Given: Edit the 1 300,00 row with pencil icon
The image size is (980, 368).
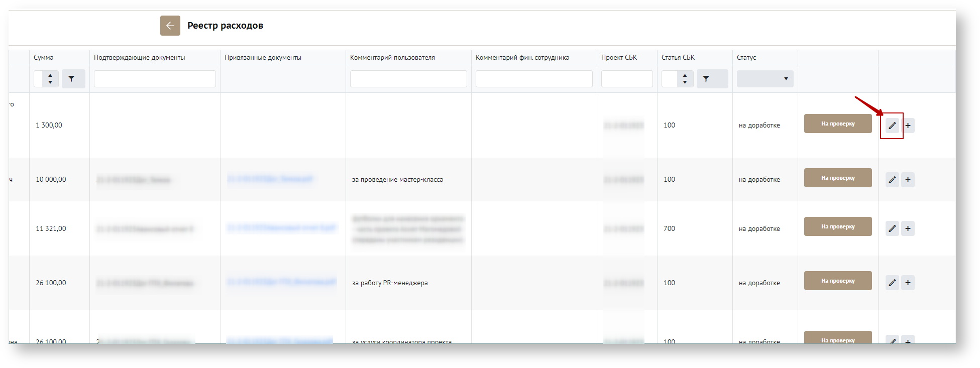Looking at the screenshot, I should [x=892, y=126].
